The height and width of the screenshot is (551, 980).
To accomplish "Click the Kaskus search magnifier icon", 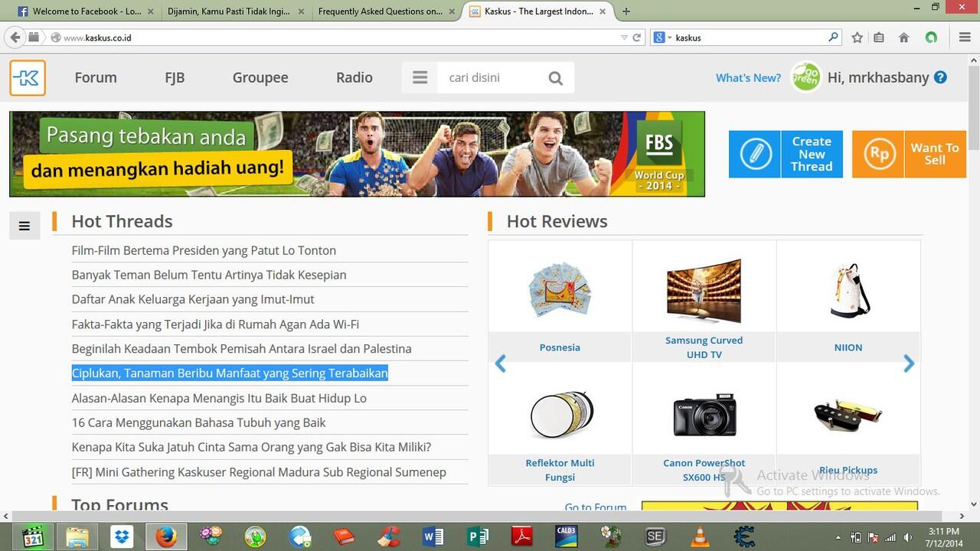I will (556, 77).
